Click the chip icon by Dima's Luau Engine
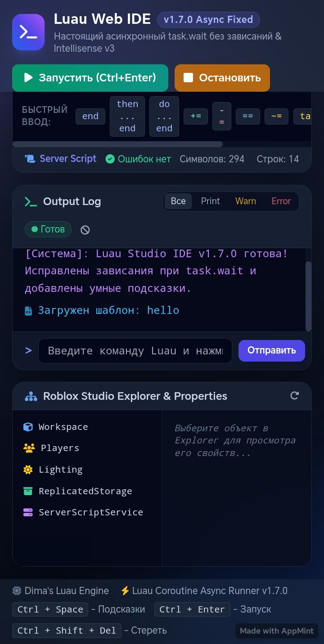Image resolution: width=324 pixels, height=644 pixels. coord(17,591)
